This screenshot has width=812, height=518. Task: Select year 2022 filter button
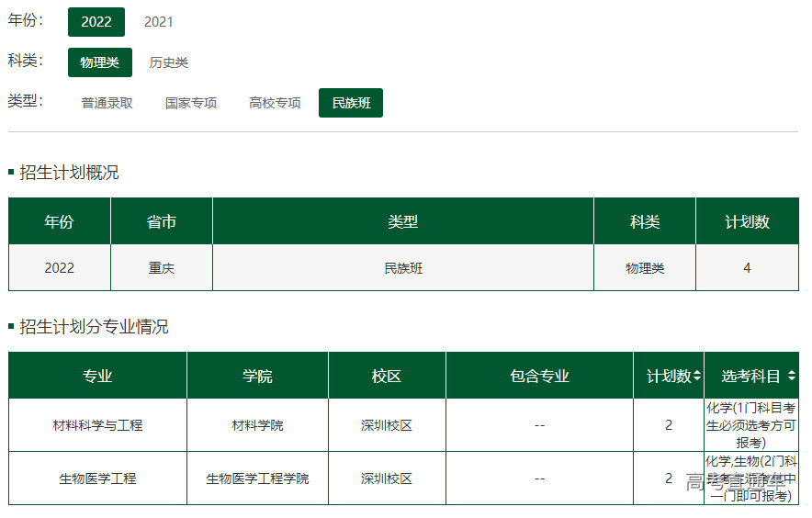(x=96, y=22)
